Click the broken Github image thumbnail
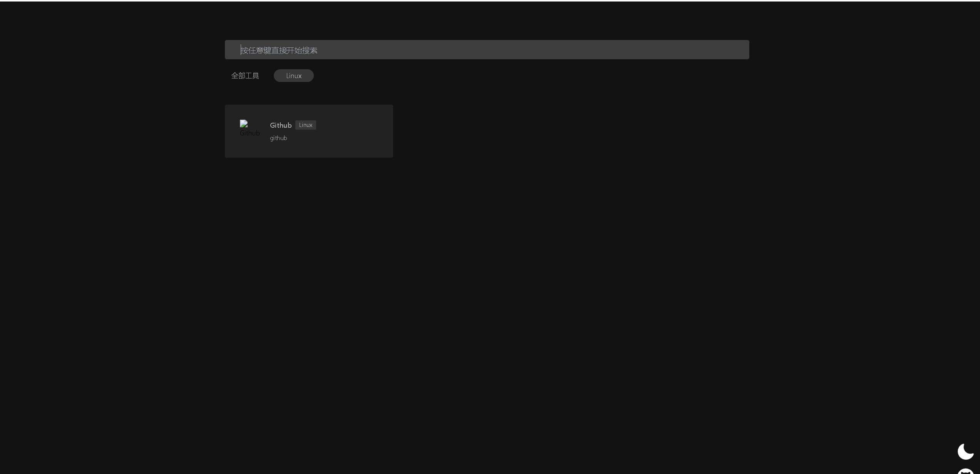Screen dimensions: 980x474 pos(244,124)
